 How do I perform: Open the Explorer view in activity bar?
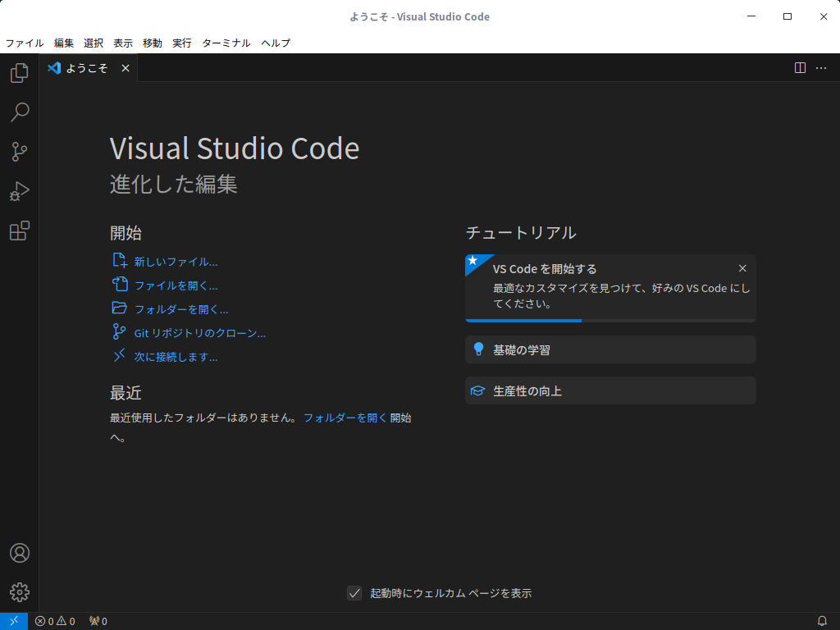pyautogui.click(x=20, y=73)
